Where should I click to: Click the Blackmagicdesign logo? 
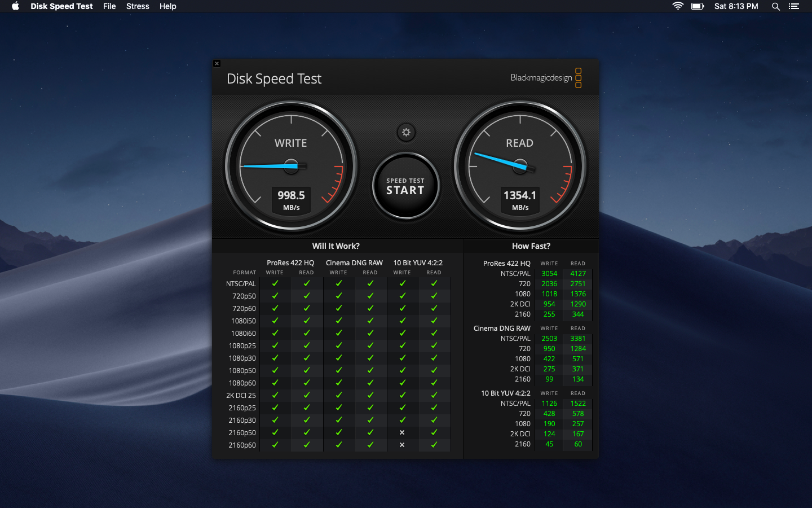tap(546, 78)
